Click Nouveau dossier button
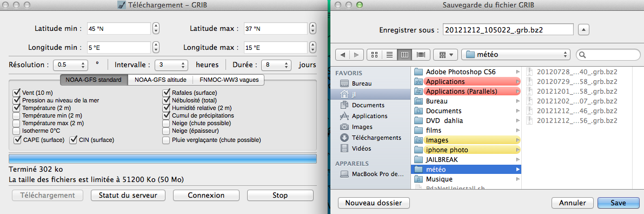The width and height of the screenshot is (644, 214). (x=373, y=203)
